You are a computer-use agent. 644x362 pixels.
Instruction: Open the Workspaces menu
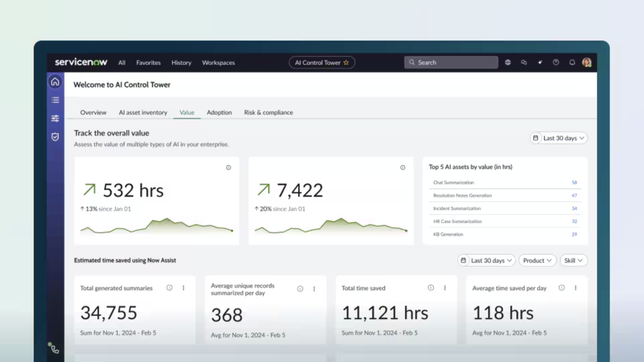pyautogui.click(x=218, y=62)
